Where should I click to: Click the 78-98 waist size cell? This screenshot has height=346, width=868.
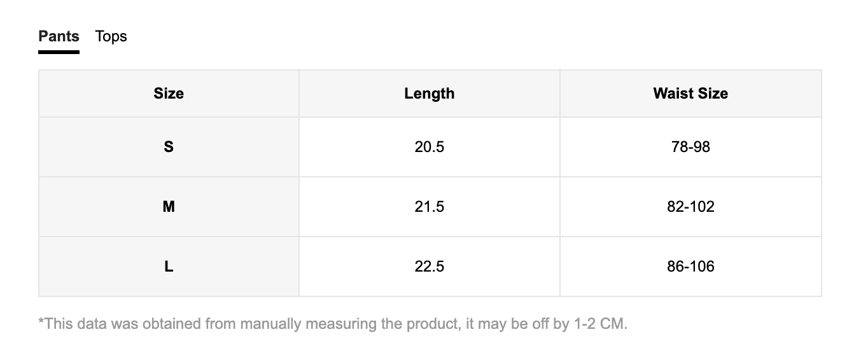point(690,147)
